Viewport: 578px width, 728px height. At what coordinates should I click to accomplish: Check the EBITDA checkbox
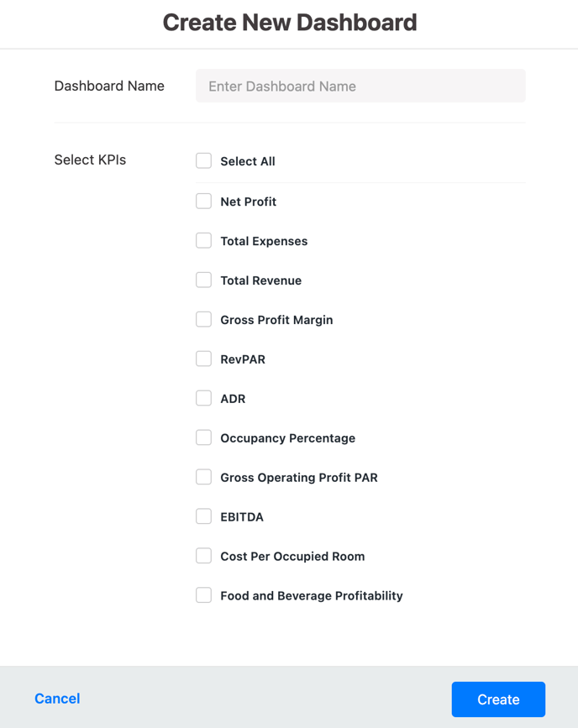point(203,516)
